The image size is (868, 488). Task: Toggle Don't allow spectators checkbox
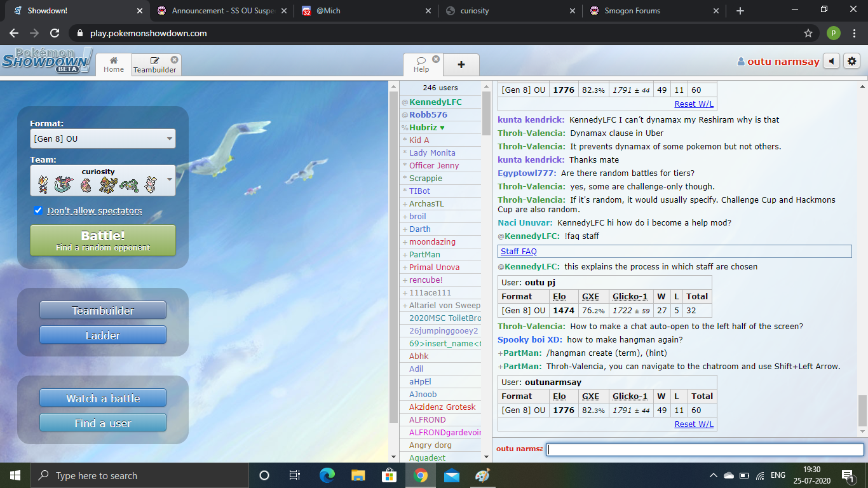pyautogui.click(x=38, y=210)
